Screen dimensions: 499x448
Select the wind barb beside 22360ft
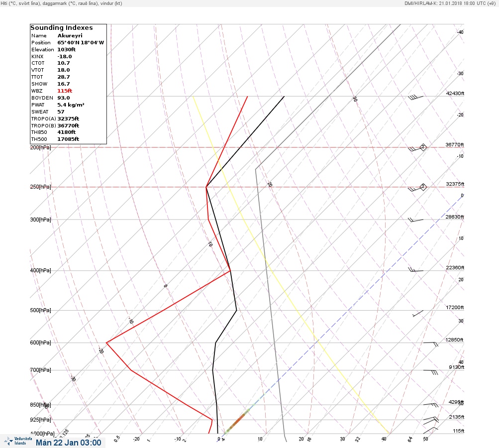(415, 270)
